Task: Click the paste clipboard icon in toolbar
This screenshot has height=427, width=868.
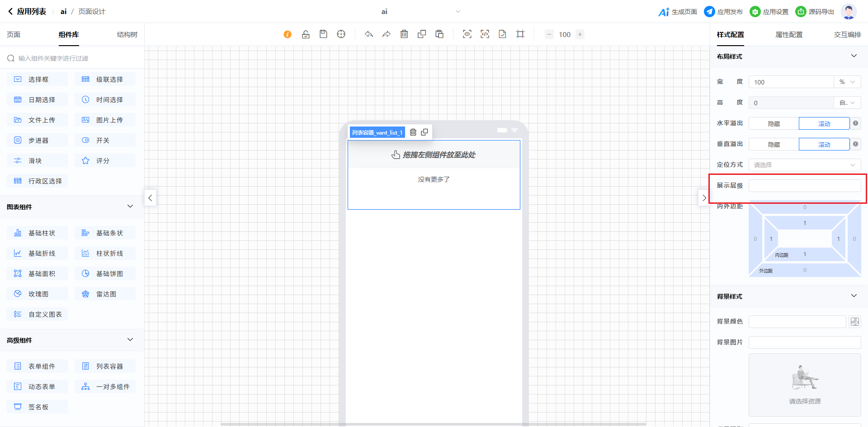Action: pos(439,34)
